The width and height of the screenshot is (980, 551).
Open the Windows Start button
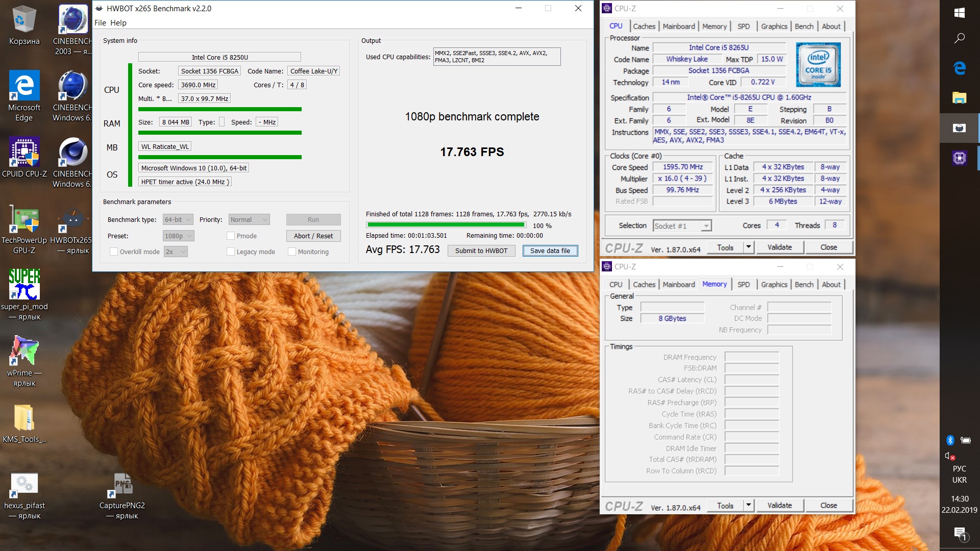pos(959,13)
